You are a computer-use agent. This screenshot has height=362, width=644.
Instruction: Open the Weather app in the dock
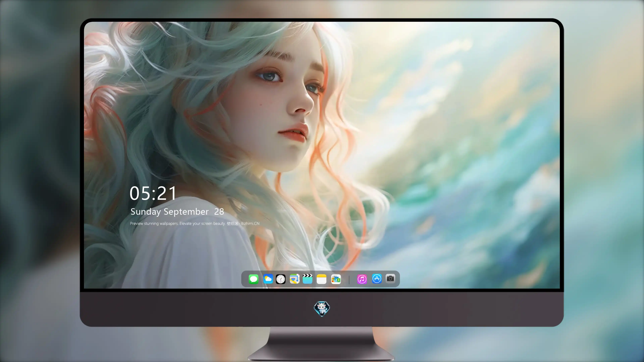click(268, 279)
